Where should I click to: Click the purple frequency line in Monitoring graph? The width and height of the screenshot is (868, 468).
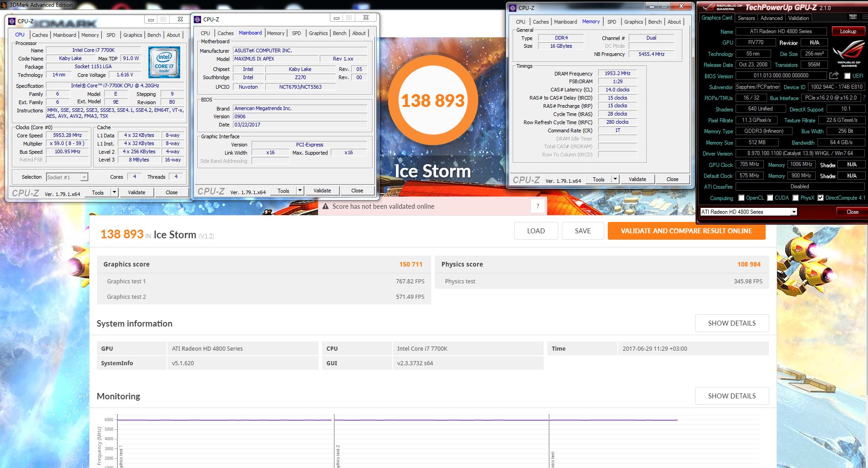coord(397,420)
